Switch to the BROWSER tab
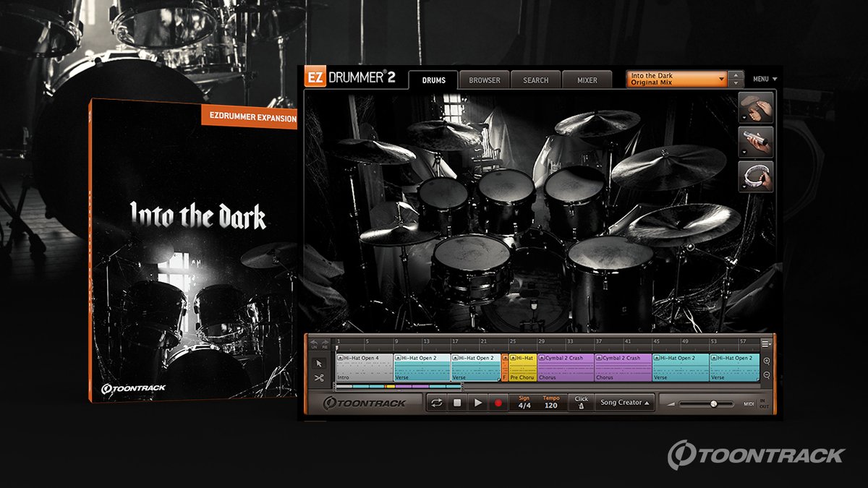 [484, 80]
